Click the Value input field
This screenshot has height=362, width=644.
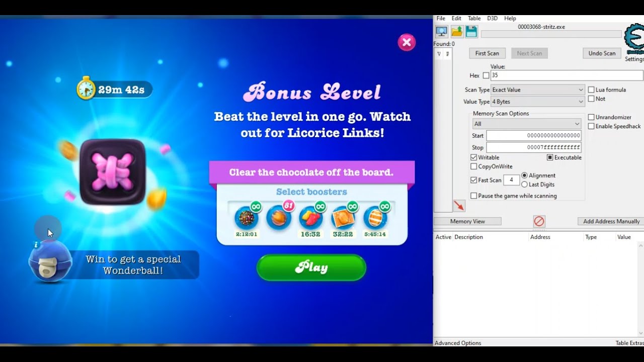point(567,75)
